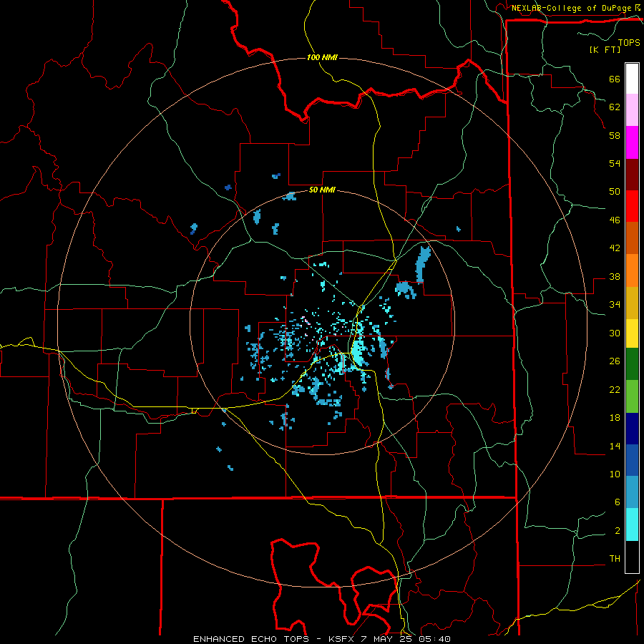
Task: Click the NEXLAB-College of DuPage title text
Action: point(571,8)
